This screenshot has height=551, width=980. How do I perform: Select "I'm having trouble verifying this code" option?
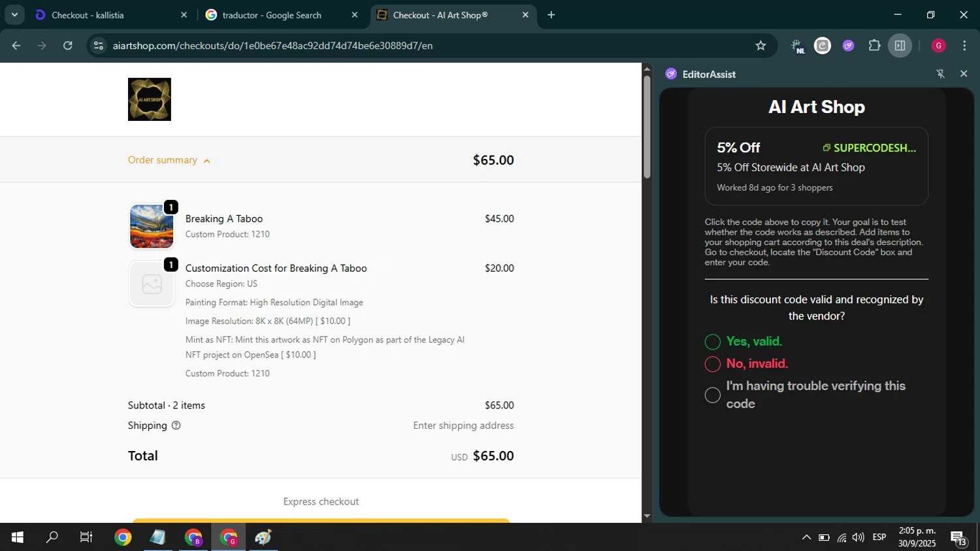pos(713,395)
